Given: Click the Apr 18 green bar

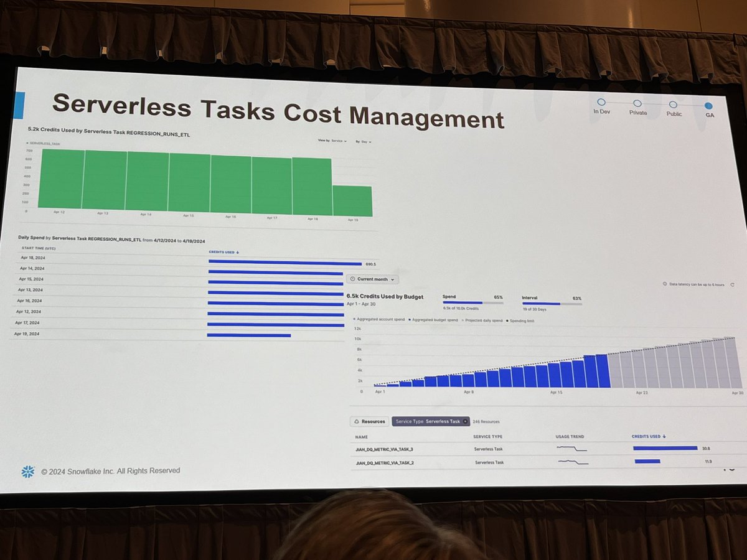Looking at the screenshot, I should [x=312, y=186].
